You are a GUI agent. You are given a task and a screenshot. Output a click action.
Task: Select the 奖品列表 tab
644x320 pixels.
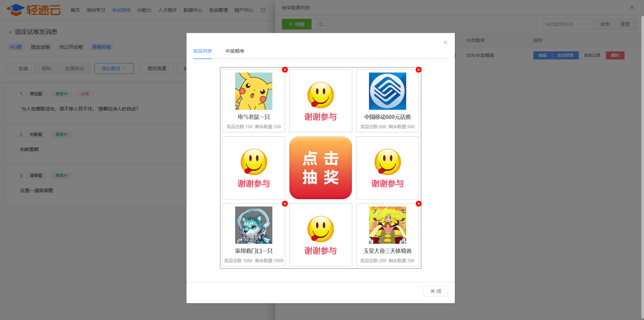click(x=203, y=51)
